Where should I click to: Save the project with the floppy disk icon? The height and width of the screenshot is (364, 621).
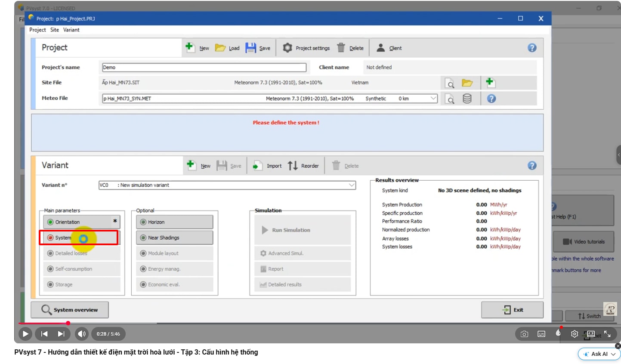[258, 48]
